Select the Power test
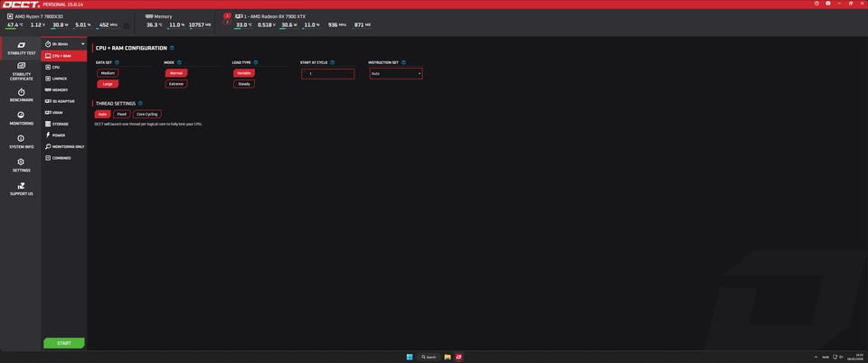Image resolution: width=868 pixels, height=363 pixels. pyautogui.click(x=64, y=135)
